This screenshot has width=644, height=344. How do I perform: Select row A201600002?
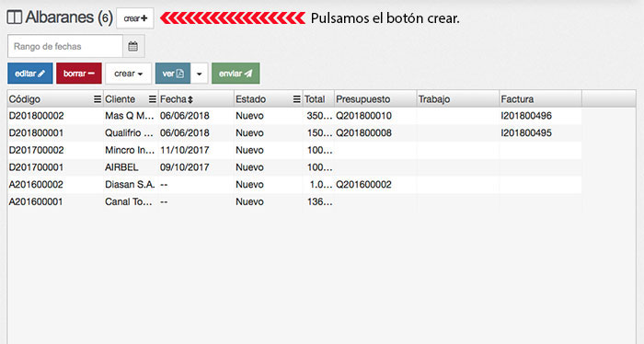(x=294, y=185)
